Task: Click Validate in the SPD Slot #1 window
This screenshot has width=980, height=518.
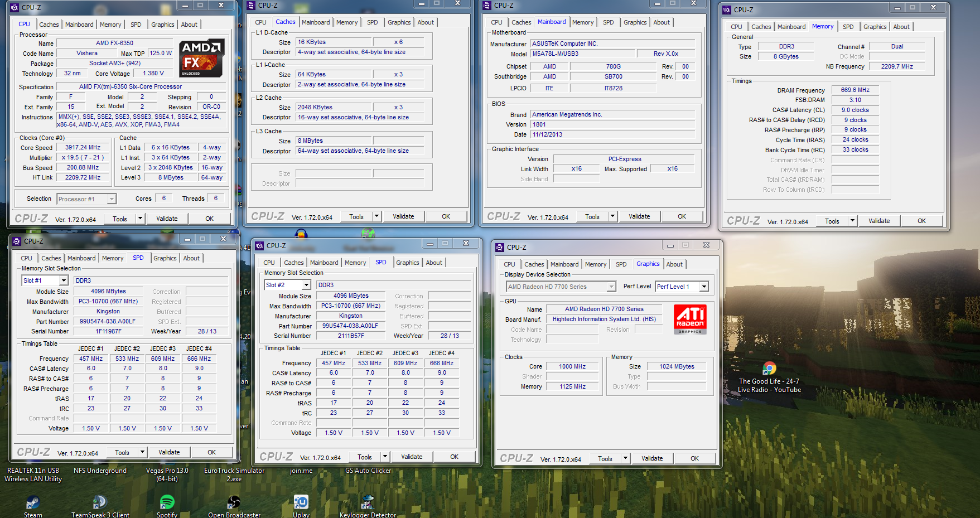Action: pos(169,452)
